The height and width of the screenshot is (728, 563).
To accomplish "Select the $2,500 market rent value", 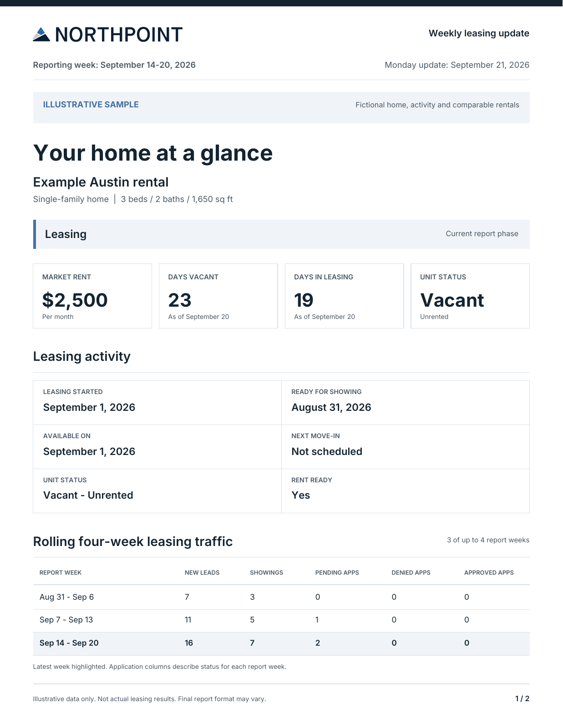I will [x=75, y=300].
